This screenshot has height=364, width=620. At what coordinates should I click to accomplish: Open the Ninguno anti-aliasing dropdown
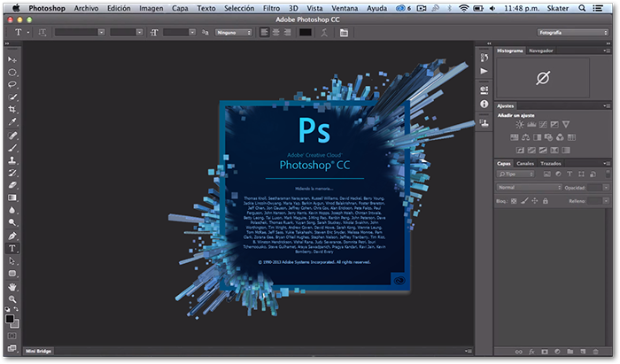coord(234,33)
